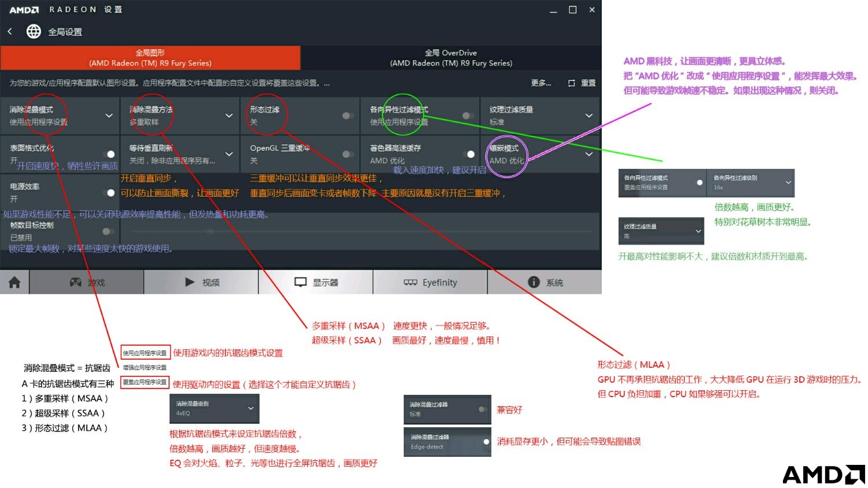Open the 显示器 section

coord(316,282)
